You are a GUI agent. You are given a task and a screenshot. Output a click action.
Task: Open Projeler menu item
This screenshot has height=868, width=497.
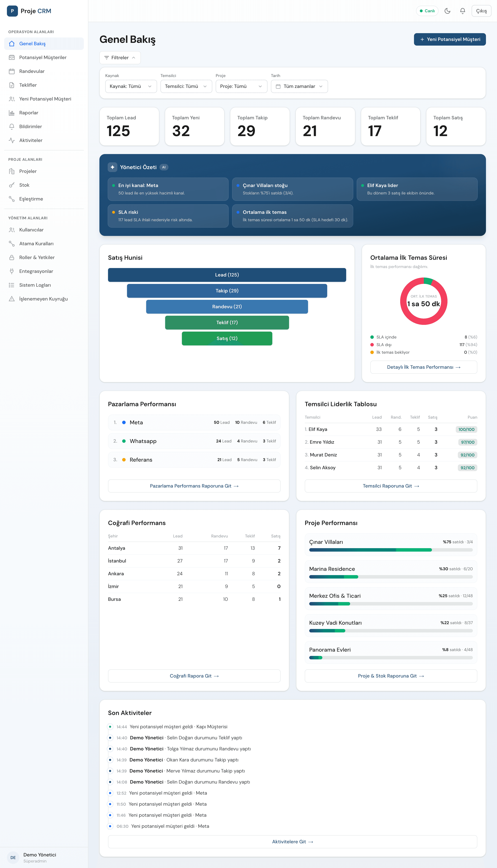[x=44, y=171]
